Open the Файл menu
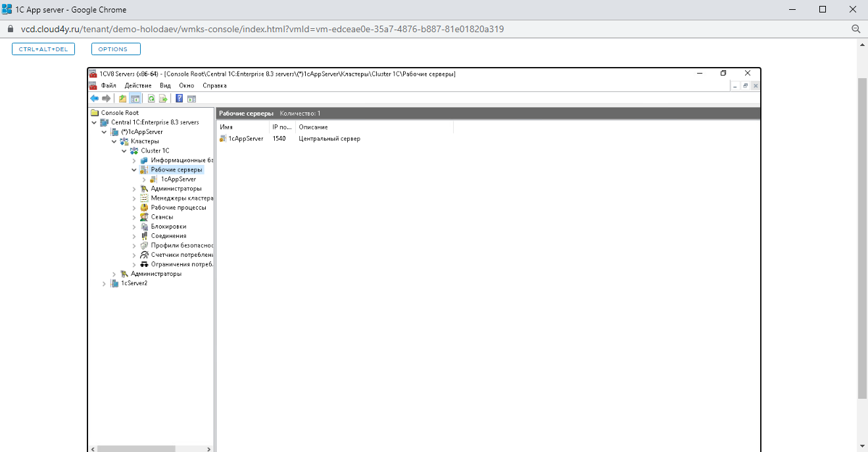 [108, 85]
